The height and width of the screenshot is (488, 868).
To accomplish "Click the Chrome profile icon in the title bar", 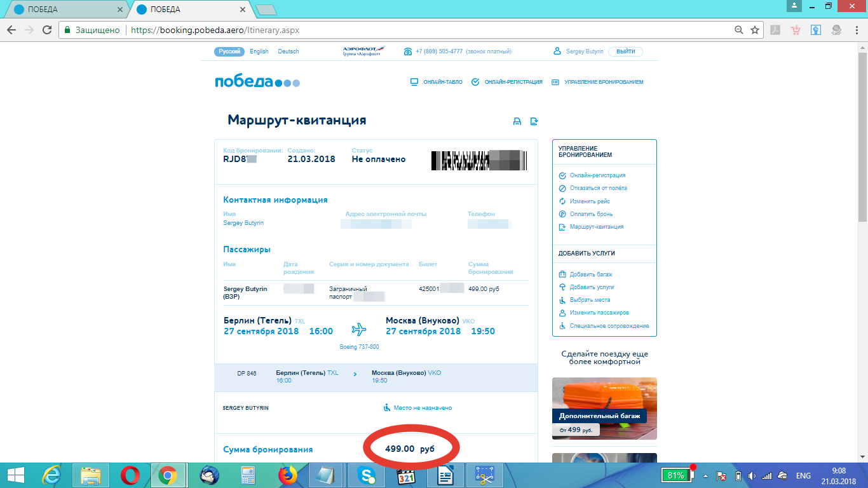I will [x=795, y=6].
